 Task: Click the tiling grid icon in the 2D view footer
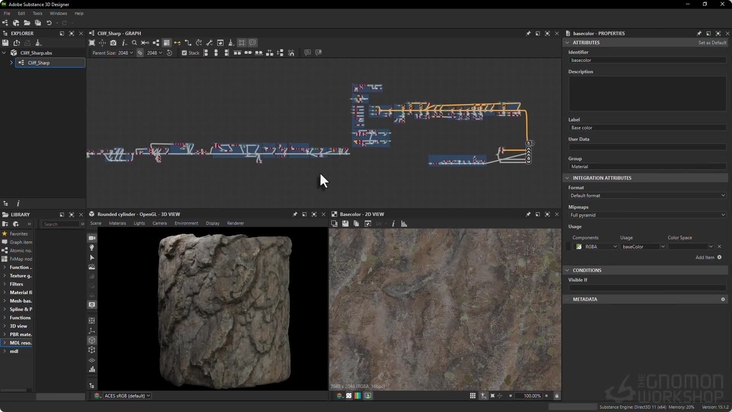point(472,396)
